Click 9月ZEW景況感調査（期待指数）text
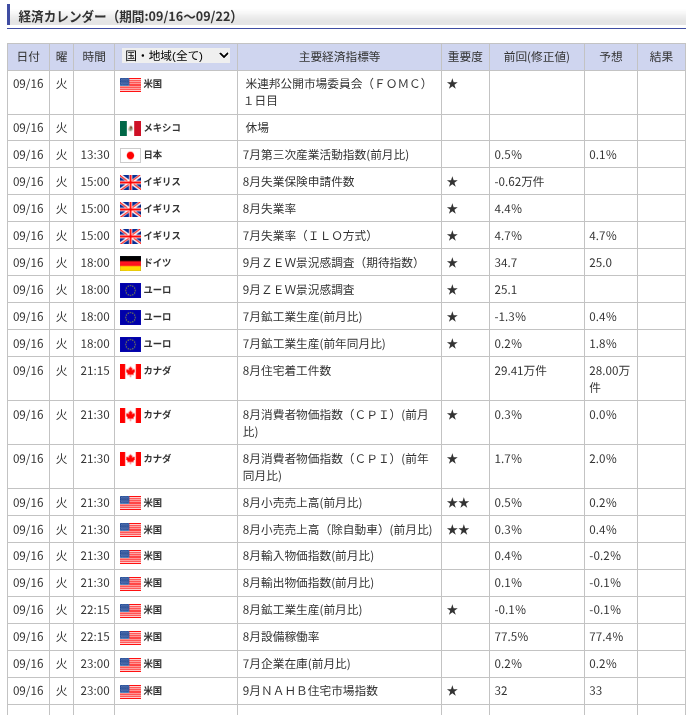This screenshot has width=691, height=715. [x=330, y=263]
